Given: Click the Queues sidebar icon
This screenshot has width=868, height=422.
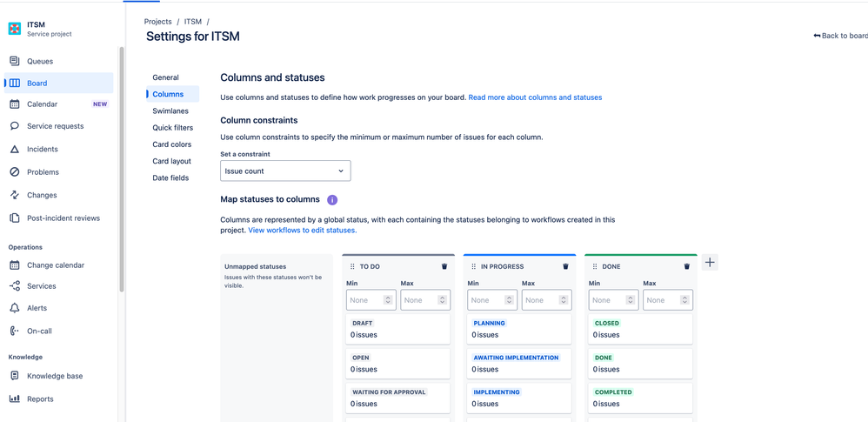Looking at the screenshot, I should pyautogui.click(x=15, y=61).
